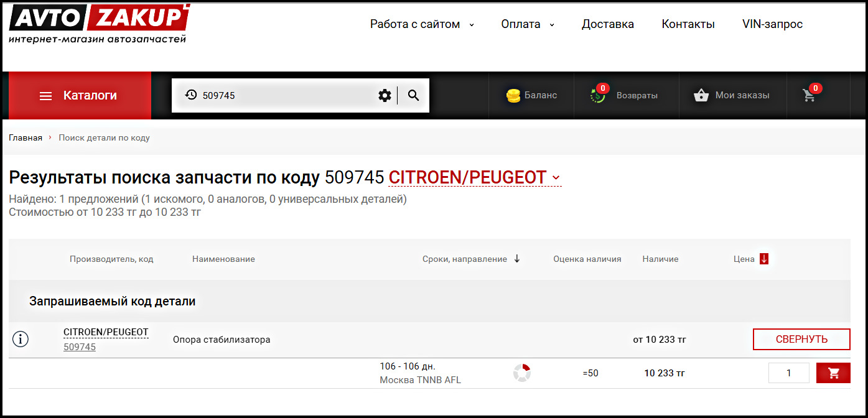Go to Главная breadcrumb link
This screenshot has height=418, width=868.
pyautogui.click(x=26, y=137)
